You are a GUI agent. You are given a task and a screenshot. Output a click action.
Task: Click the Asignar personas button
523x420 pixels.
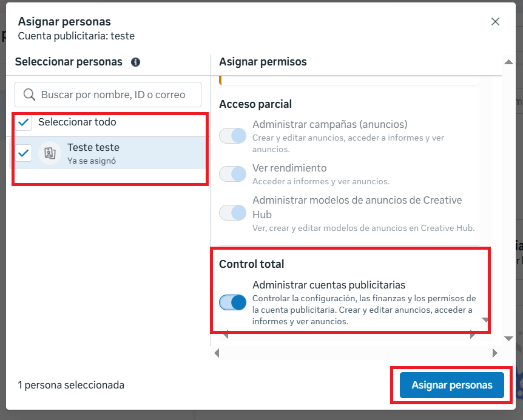[451, 385]
